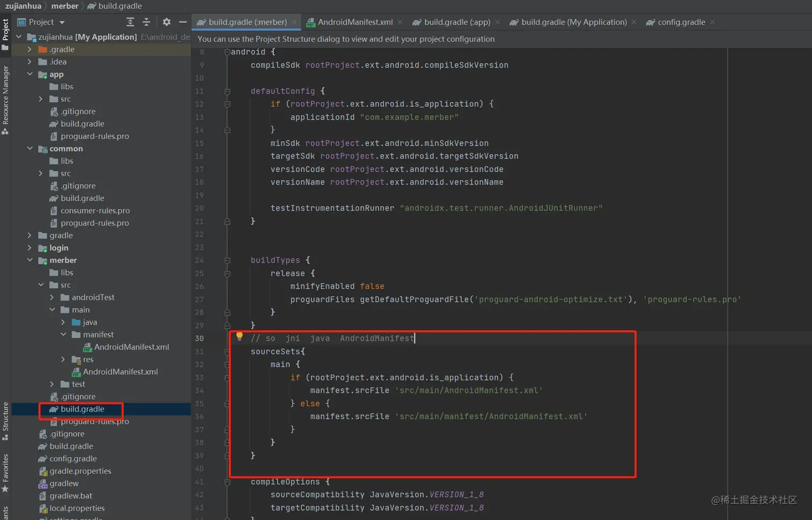Open the Favorites tool window
The height and width of the screenshot is (520, 812).
[5, 468]
